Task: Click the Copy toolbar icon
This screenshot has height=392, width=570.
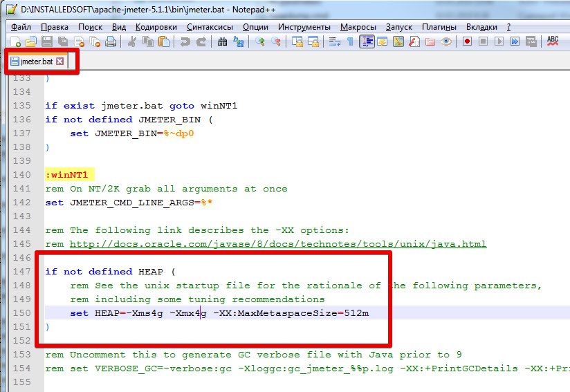Action: click(148, 41)
